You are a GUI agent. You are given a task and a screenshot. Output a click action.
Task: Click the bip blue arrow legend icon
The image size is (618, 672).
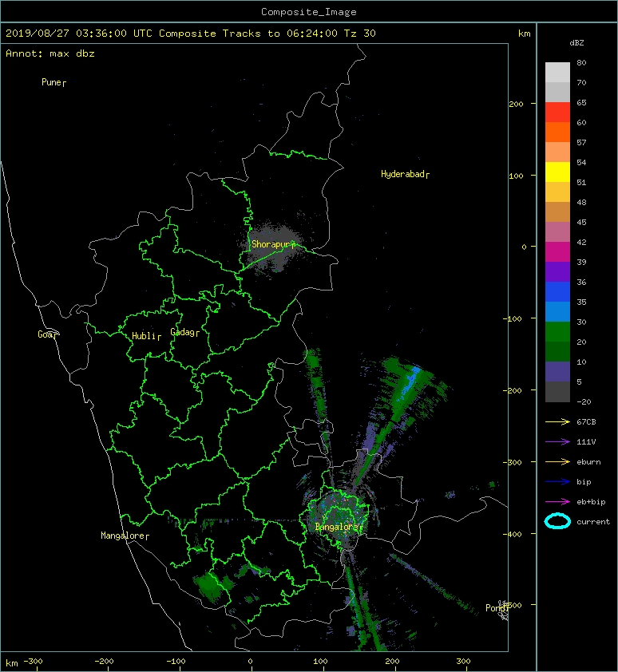tap(557, 482)
